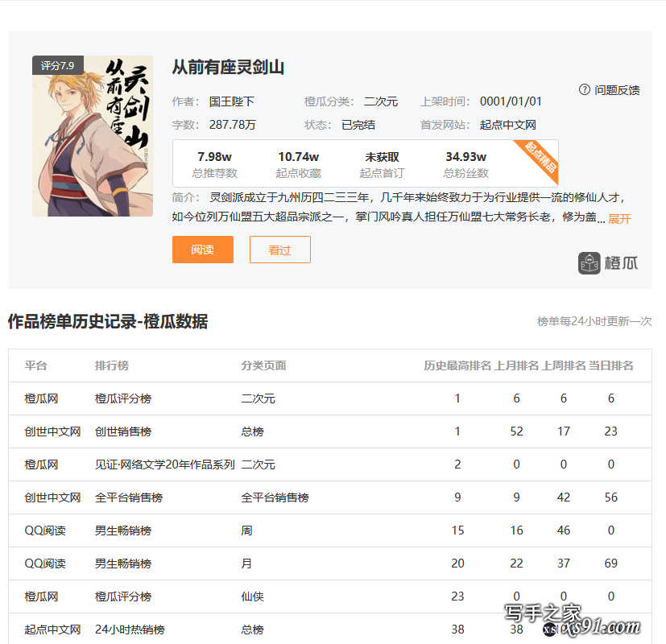The image size is (666, 644).
Task: Click the status value 已完结
Action: (x=358, y=125)
